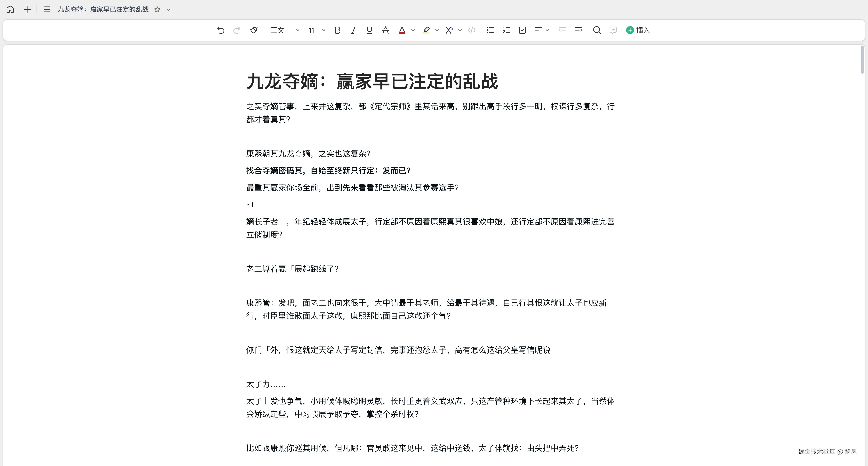Open the document search tool
Viewport: 868px width, 466px height.
tap(597, 30)
